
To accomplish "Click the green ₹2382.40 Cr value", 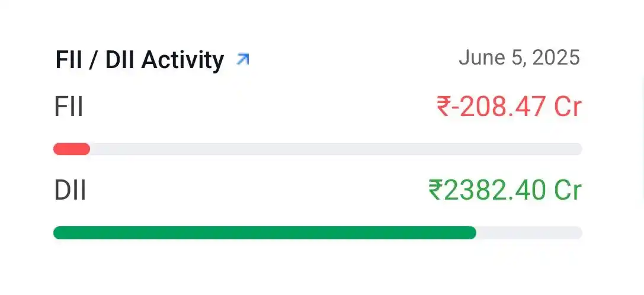I will click(505, 191).
